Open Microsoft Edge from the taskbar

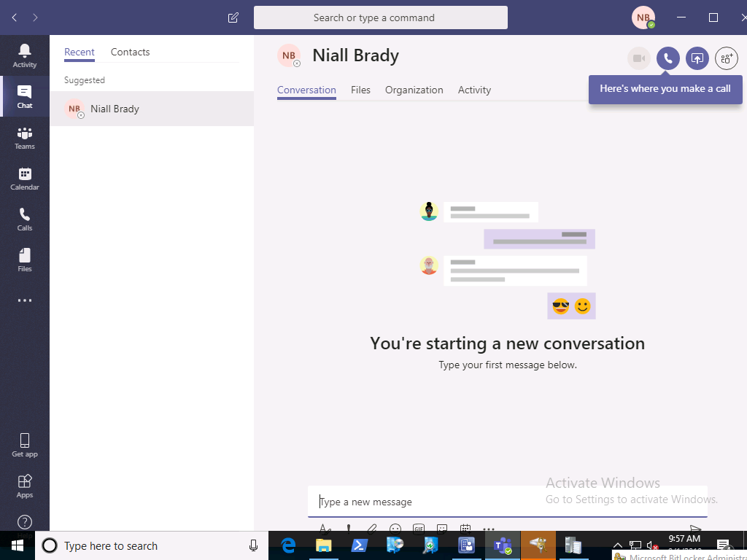click(x=287, y=545)
